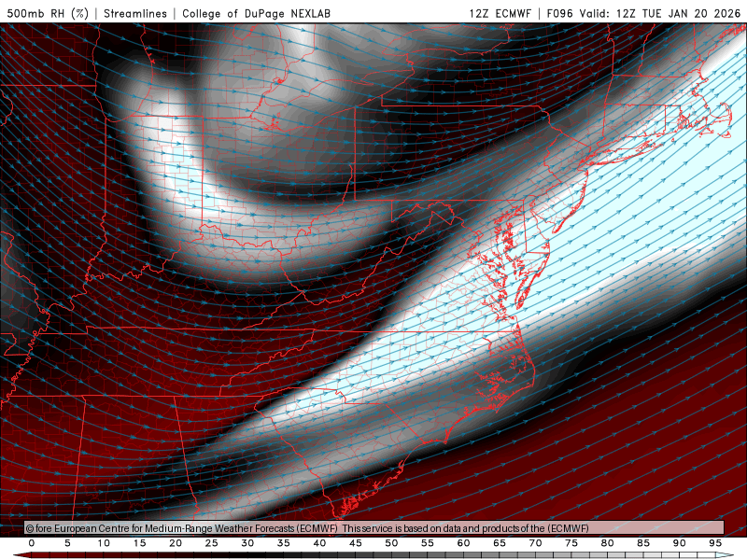Select the "70" label on the RH scale

point(535,543)
